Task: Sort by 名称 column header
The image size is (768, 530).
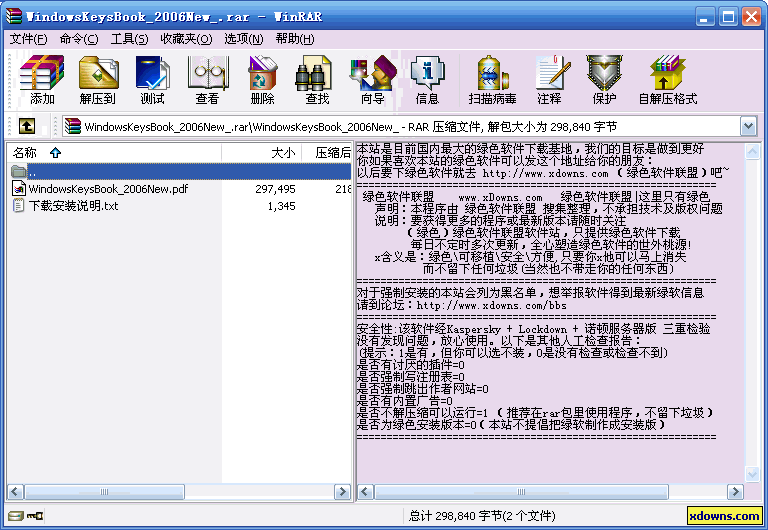Action: 114,152
